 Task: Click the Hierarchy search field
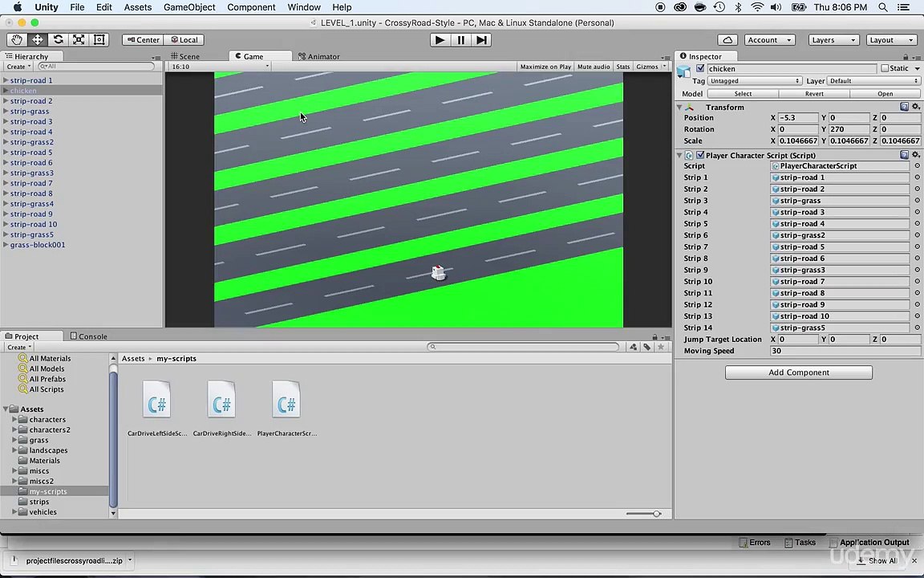(95, 67)
